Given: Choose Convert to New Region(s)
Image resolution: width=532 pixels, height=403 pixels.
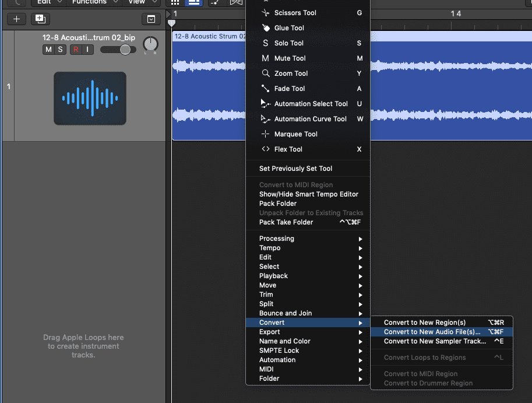Looking at the screenshot, I should coord(442,323).
